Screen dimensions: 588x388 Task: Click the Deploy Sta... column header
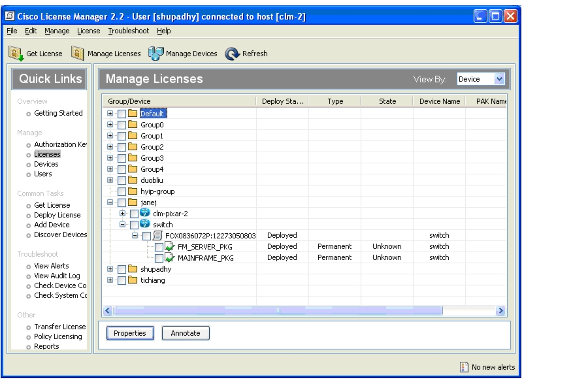click(x=282, y=101)
